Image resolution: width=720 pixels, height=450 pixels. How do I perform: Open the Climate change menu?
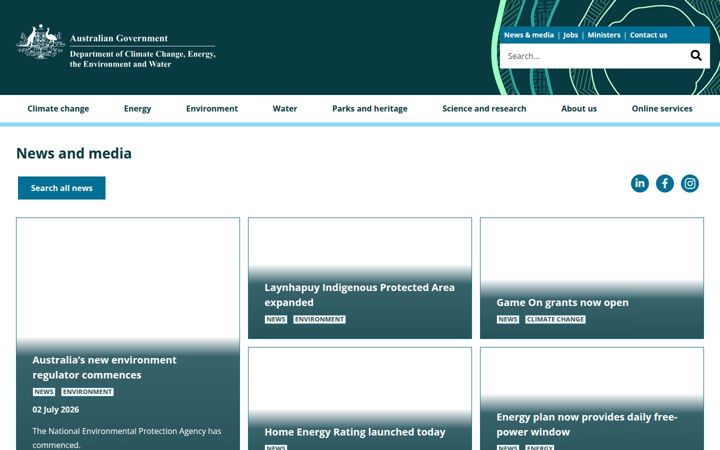[x=58, y=109]
